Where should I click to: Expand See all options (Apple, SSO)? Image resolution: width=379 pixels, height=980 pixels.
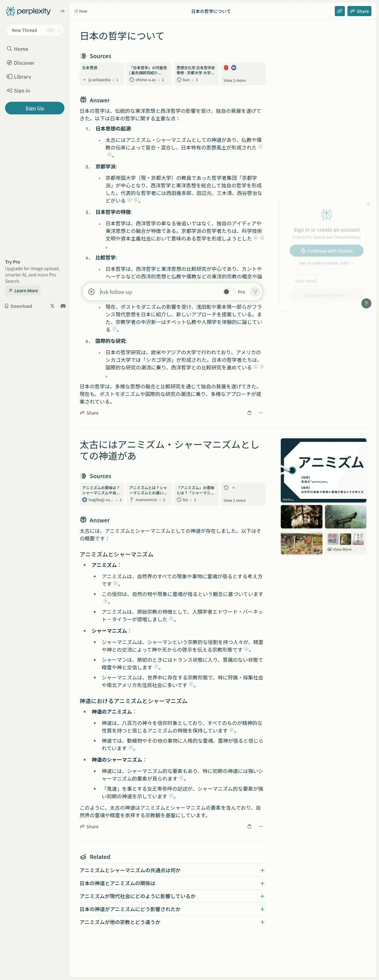click(x=327, y=263)
